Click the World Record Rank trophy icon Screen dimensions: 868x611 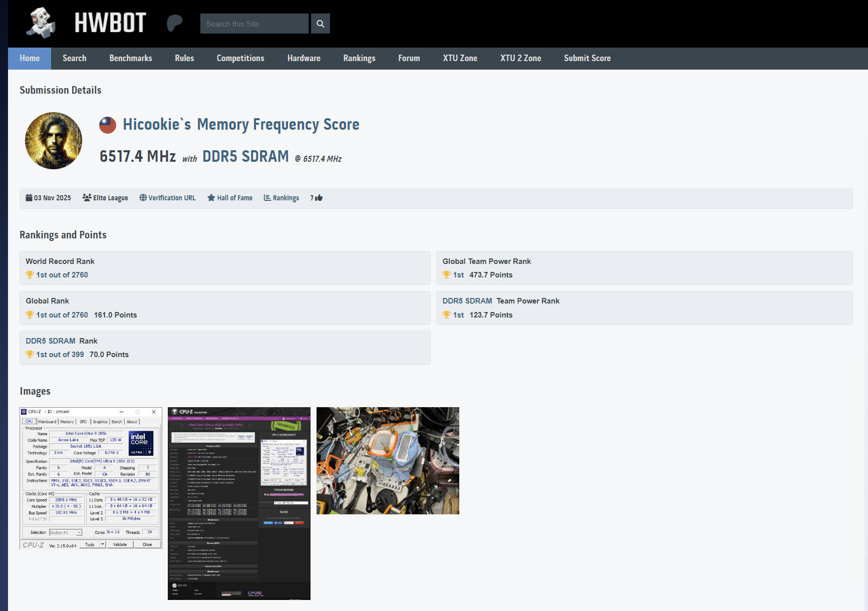(30, 275)
